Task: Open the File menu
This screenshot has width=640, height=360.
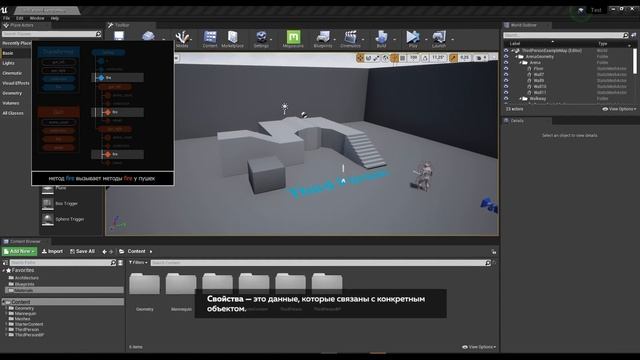Action: (7, 18)
